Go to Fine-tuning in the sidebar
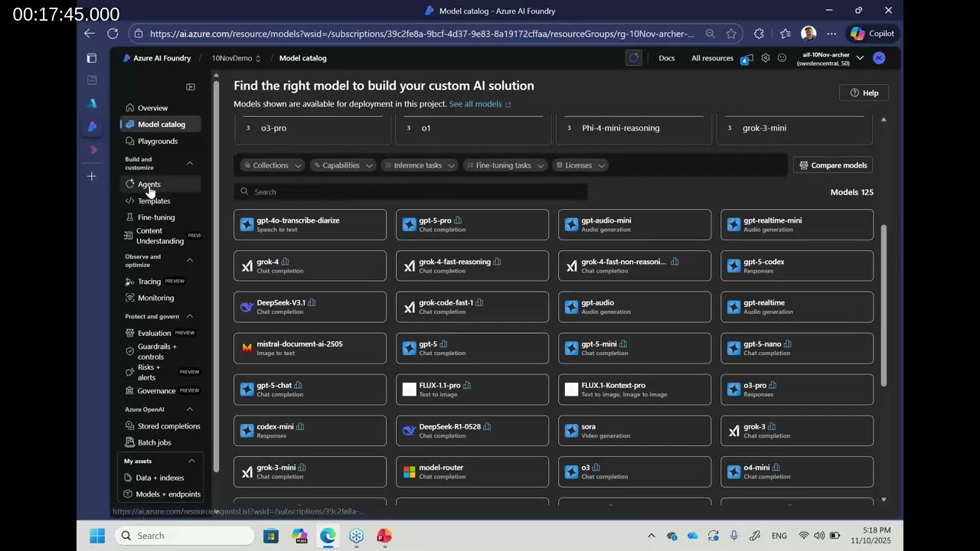 click(156, 217)
